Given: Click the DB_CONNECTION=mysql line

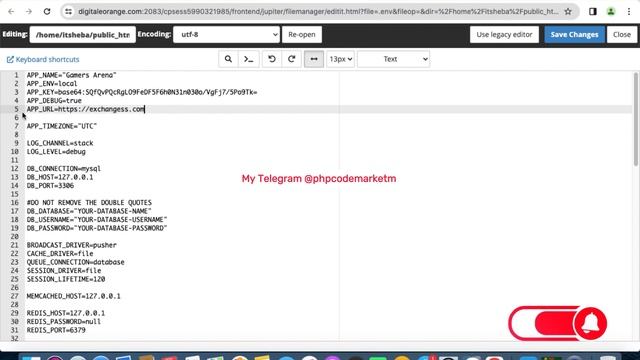Looking at the screenshot, I should click(64, 169).
